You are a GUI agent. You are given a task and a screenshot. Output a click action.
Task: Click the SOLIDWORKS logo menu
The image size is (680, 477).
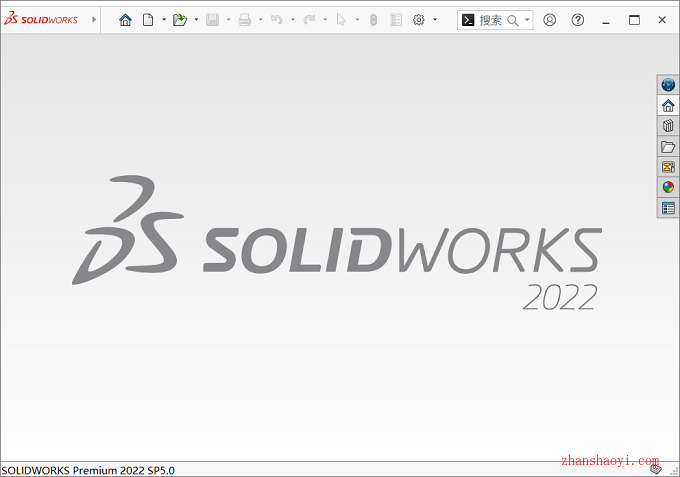tap(41, 20)
